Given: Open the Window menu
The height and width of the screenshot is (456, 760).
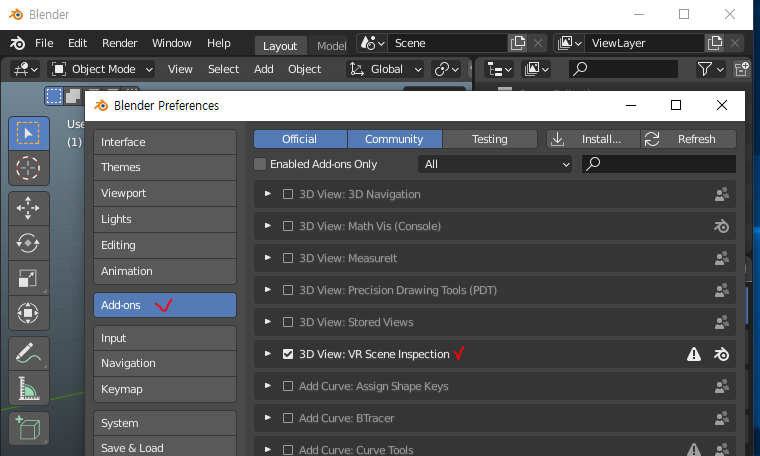Looking at the screenshot, I should 172,43.
